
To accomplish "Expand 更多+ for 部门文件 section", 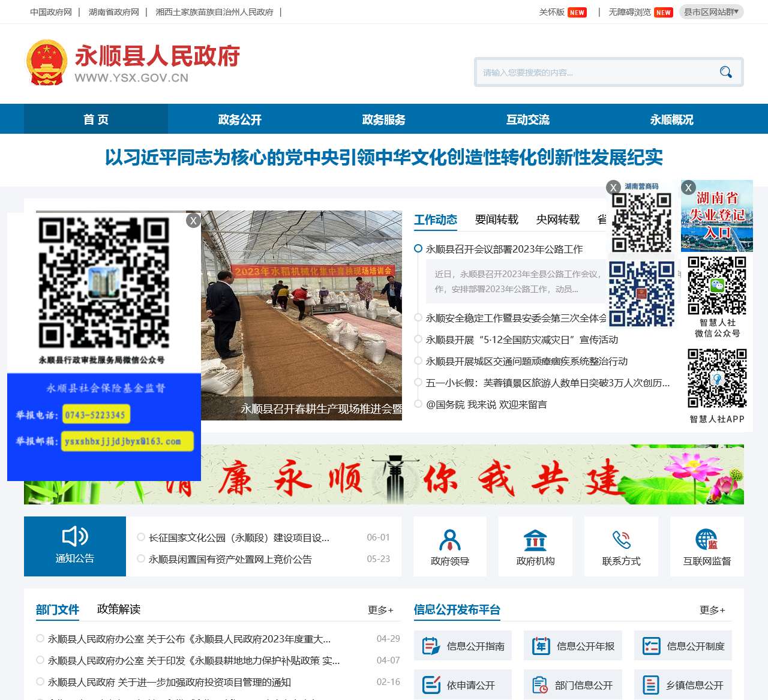I will pyautogui.click(x=380, y=610).
